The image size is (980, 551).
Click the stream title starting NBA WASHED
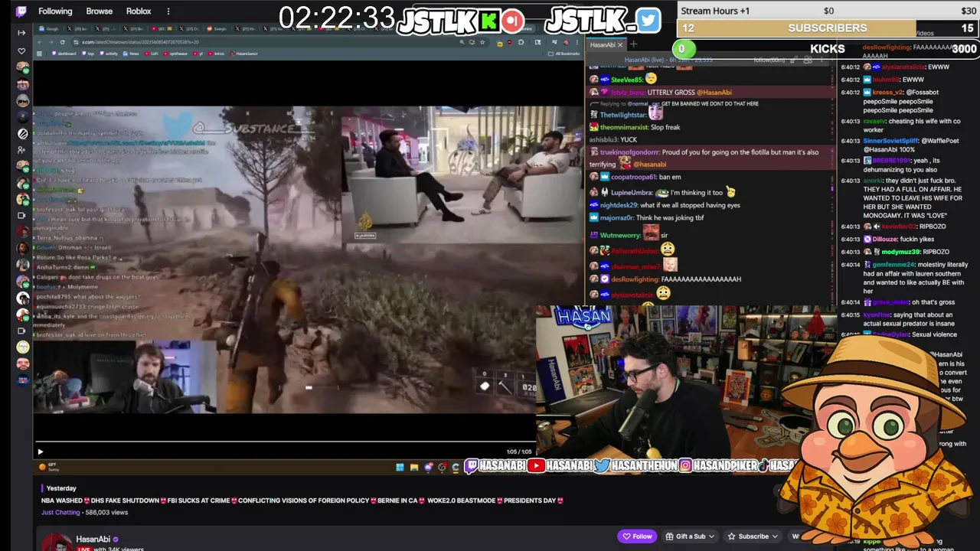pyautogui.click(x=302, y=500)
